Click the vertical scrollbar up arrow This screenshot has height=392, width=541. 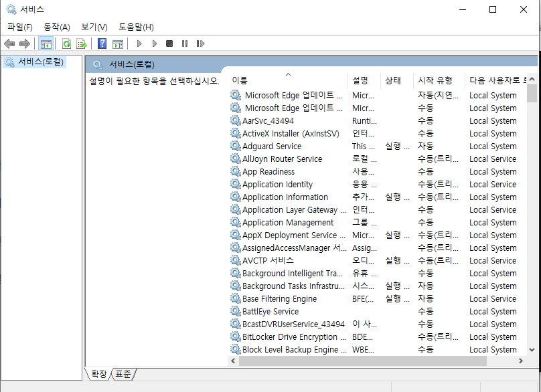(532, 80)
